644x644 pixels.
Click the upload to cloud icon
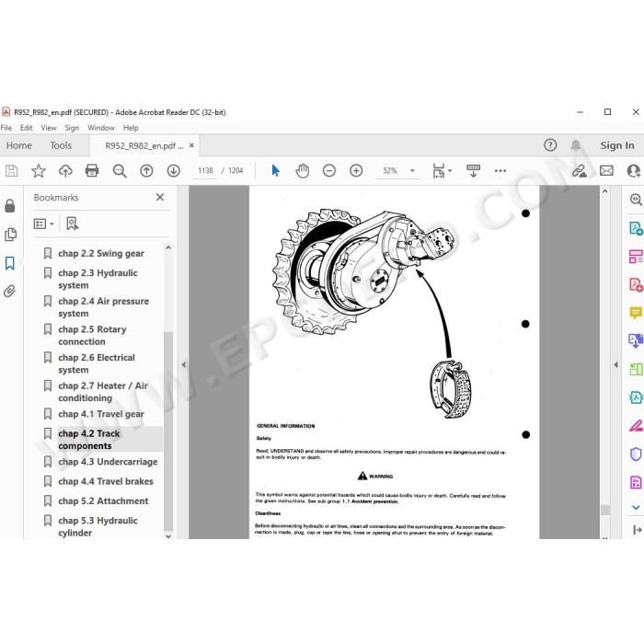65,170
